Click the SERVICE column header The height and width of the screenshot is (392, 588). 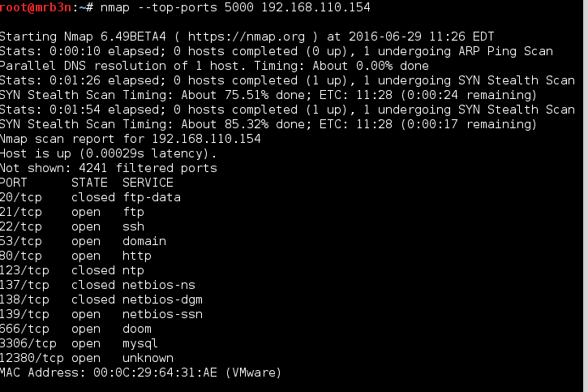[x=148, y=183]
